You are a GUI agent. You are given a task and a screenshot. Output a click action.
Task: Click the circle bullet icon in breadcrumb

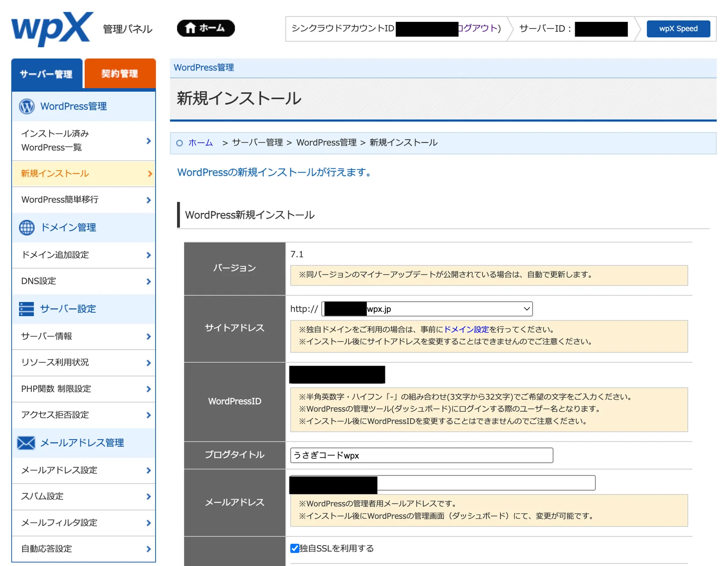[x=180, y=143]
